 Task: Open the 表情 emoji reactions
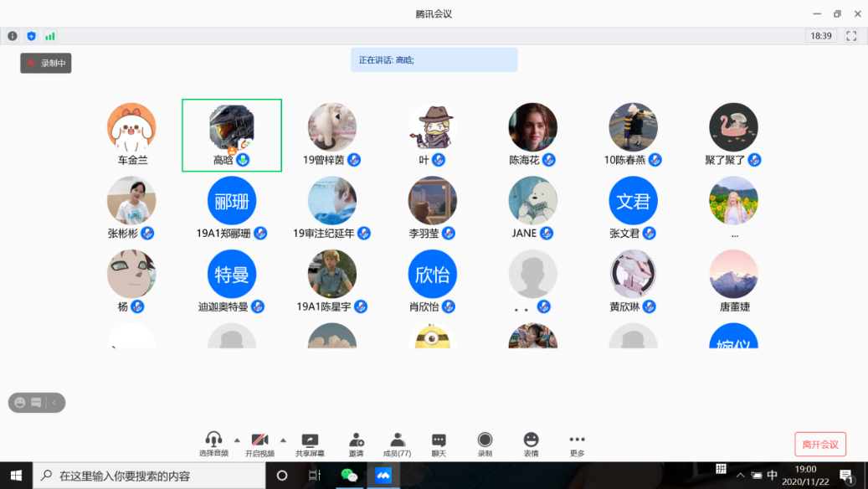531,444
